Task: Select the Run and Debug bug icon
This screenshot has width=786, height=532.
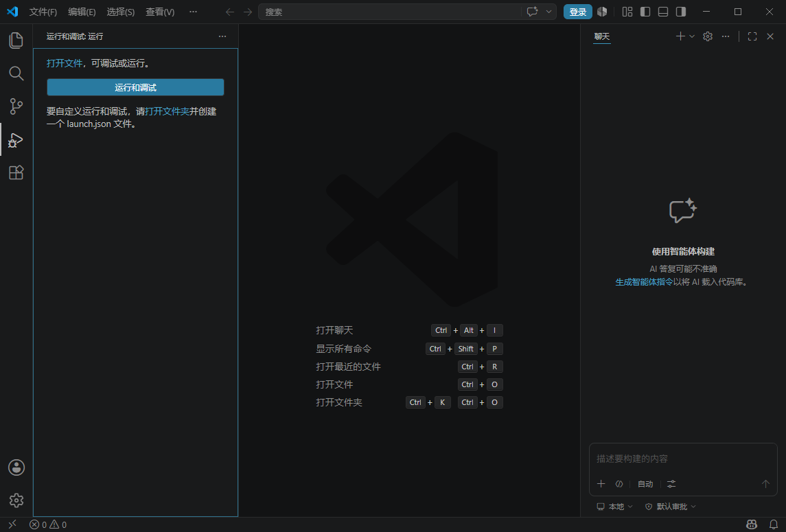Action: [16, 140]
